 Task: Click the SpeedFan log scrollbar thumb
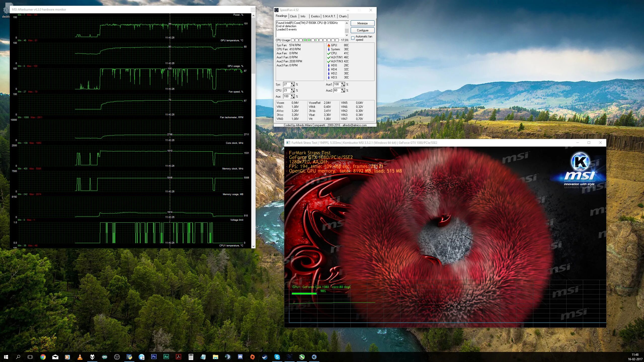pos(347,31)
